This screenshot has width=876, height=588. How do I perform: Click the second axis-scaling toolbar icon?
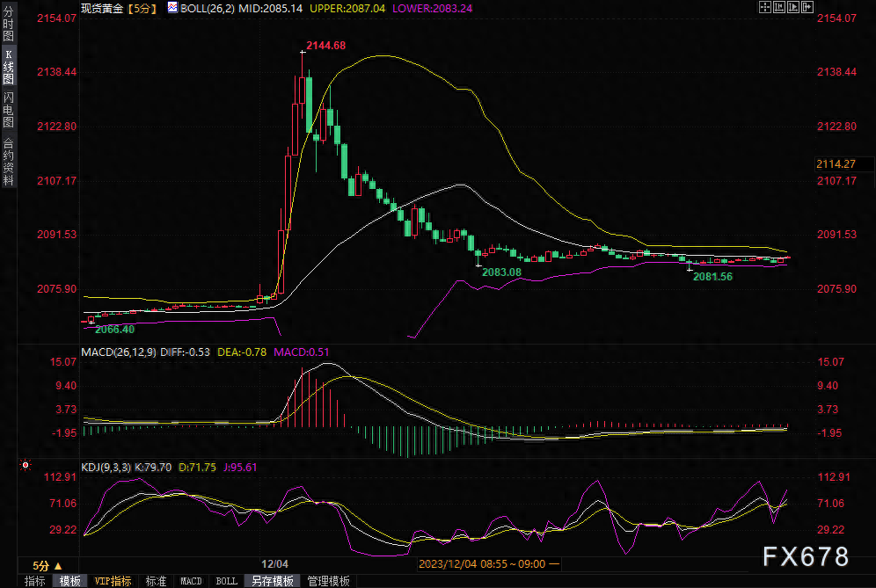(x=779, y=7)
